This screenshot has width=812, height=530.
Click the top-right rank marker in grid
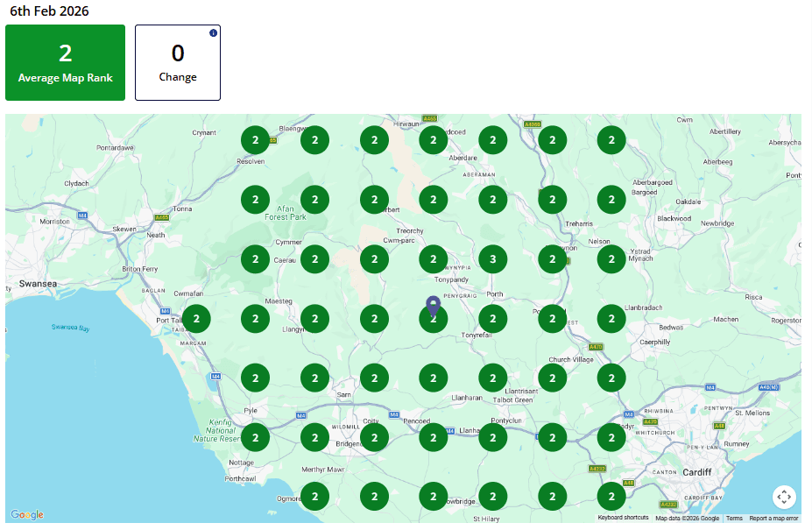[611, 140]
